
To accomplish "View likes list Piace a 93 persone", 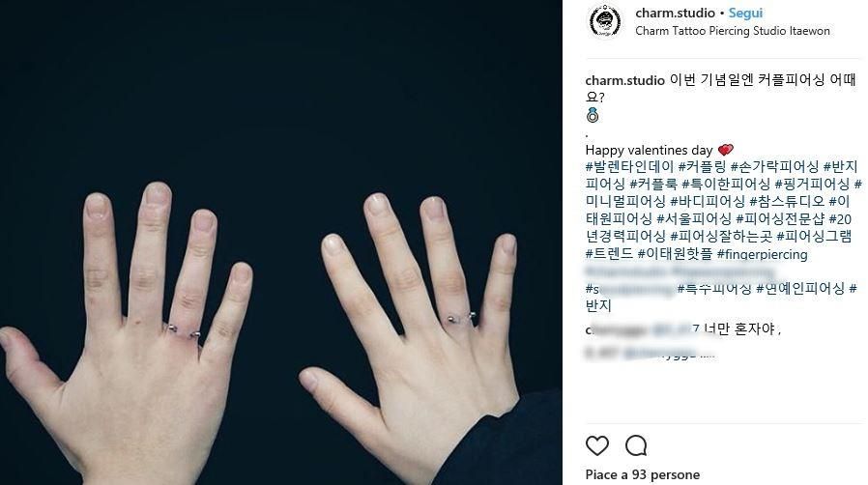I will pos(642,474).
